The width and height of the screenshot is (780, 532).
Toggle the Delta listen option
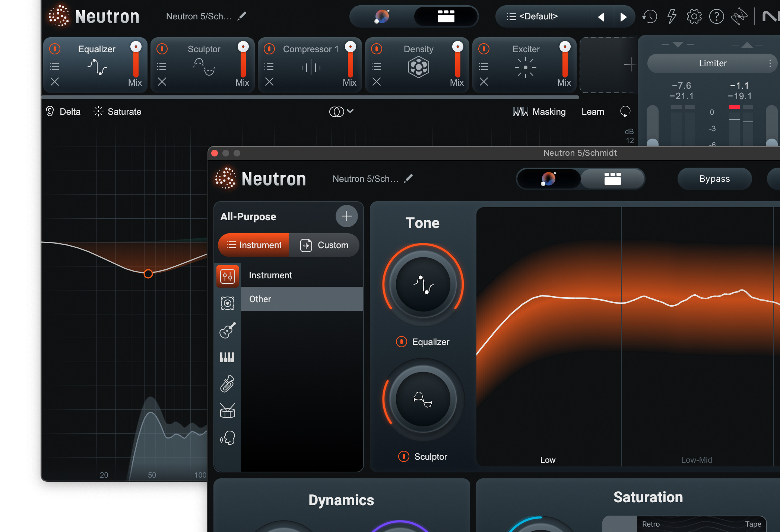coord(63,111)
